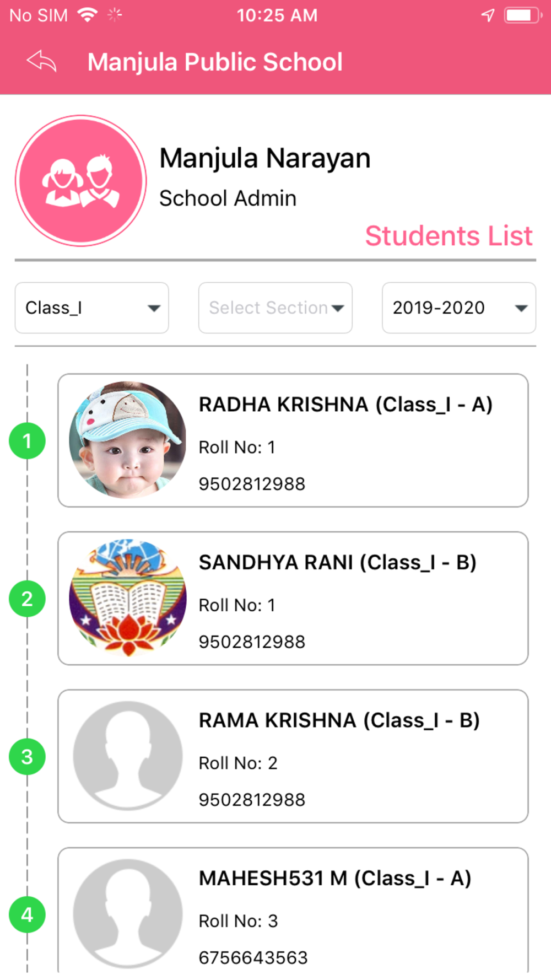Tap the Students List heading
551x980 pixels.
(x=449, y=236)
